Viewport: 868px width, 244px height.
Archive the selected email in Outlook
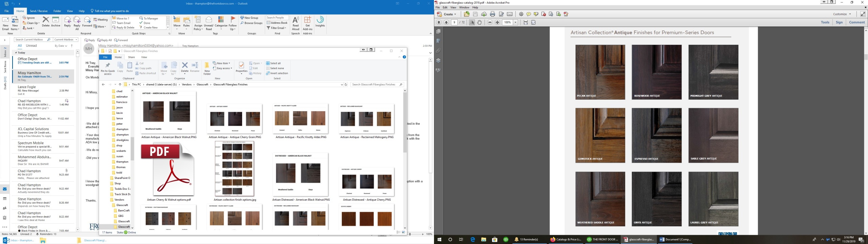pos(56,22)
